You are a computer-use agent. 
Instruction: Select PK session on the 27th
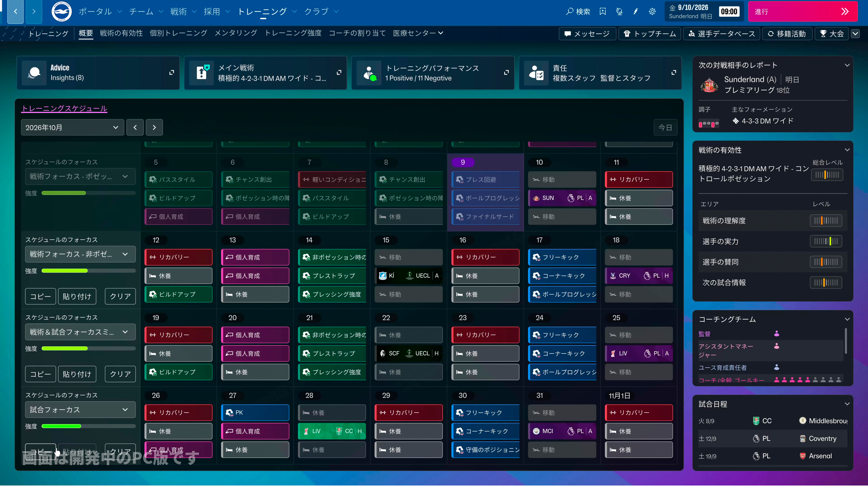point(255,413)
